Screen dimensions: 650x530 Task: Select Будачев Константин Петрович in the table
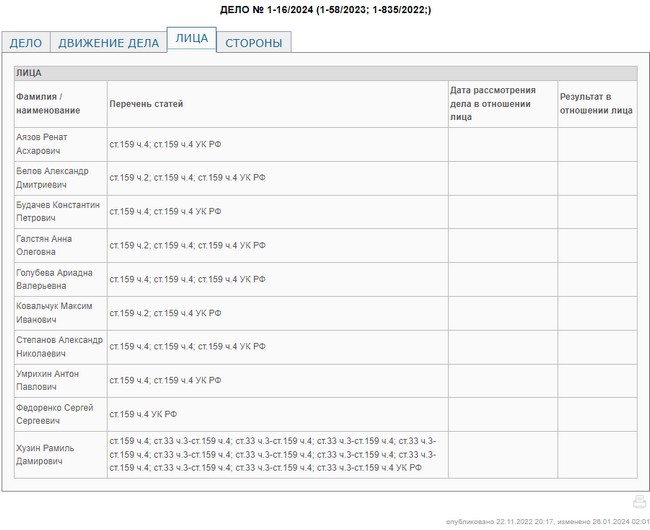click(58, 212)
